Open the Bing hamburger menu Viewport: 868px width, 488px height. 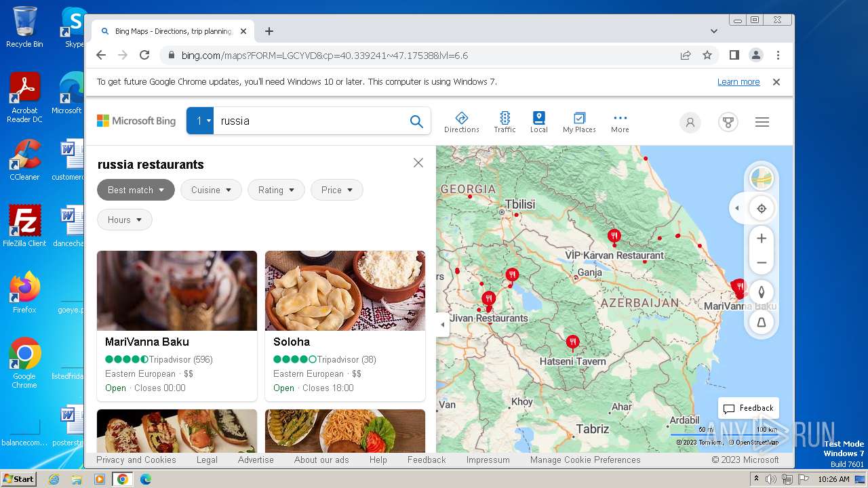[762, 122]
